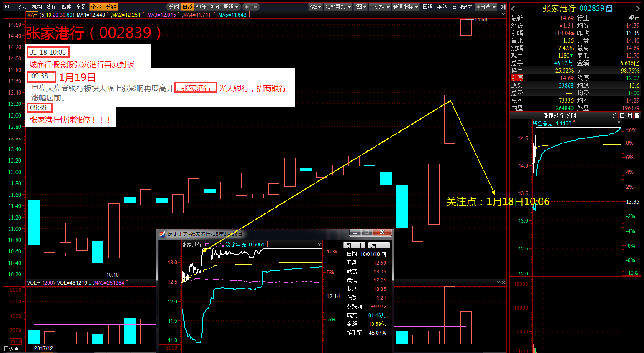Open the 诊股 stock diagnosis menu
The width and height of the screenshot is (644, 353).
pos(22,7)
